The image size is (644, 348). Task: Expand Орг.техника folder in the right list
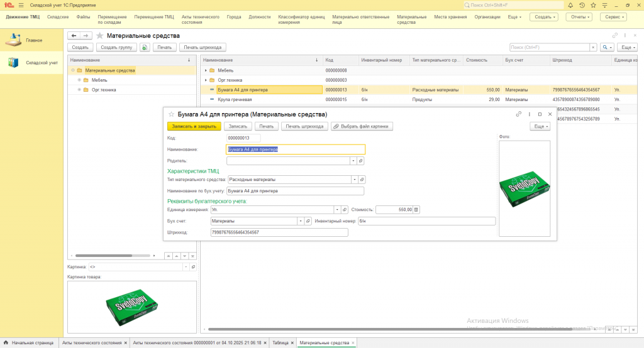click(x=206, y=80)
